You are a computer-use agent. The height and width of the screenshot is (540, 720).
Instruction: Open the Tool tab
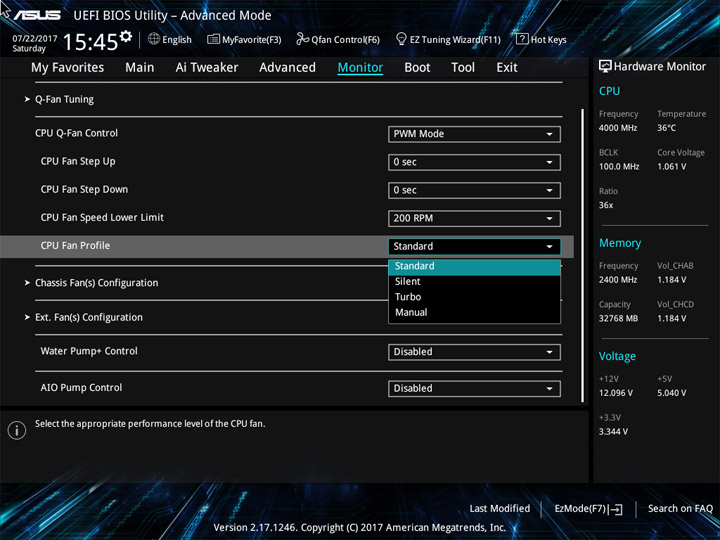(x=463, y=68)
